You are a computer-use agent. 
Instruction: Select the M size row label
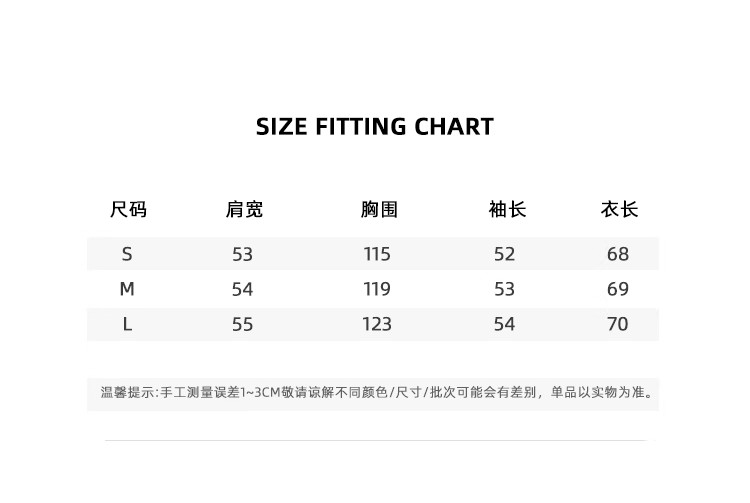pyautogui.click(x=127, y=289)
